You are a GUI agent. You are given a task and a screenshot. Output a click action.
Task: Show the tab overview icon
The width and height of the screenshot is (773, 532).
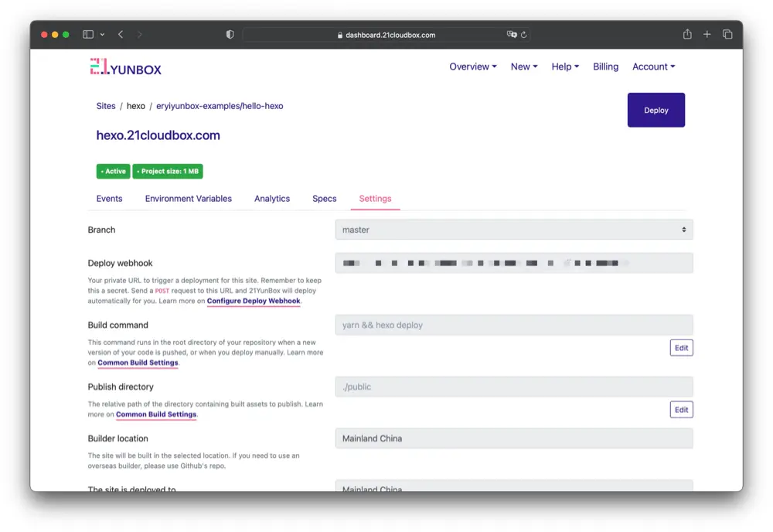click(x=727, y=35)
